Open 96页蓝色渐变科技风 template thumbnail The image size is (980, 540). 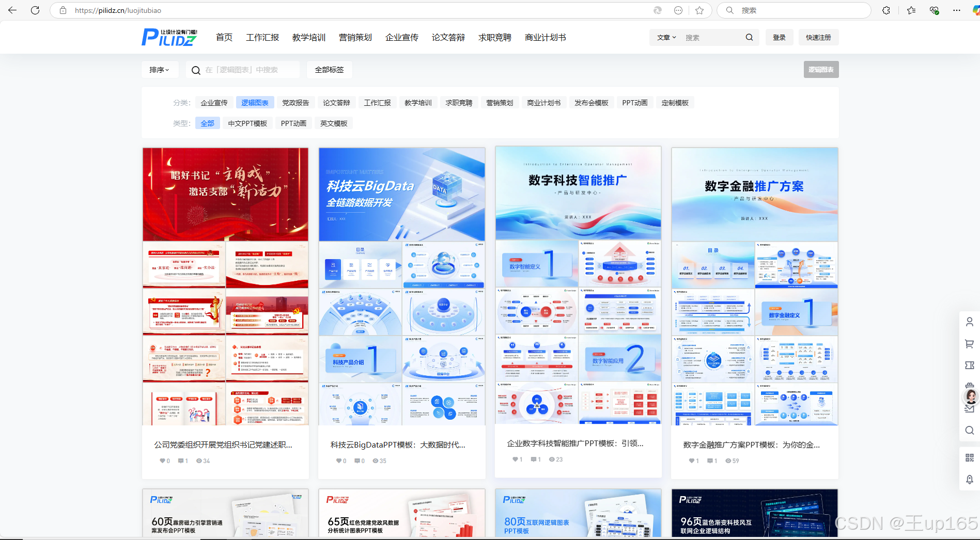click(x=755, y=513)
